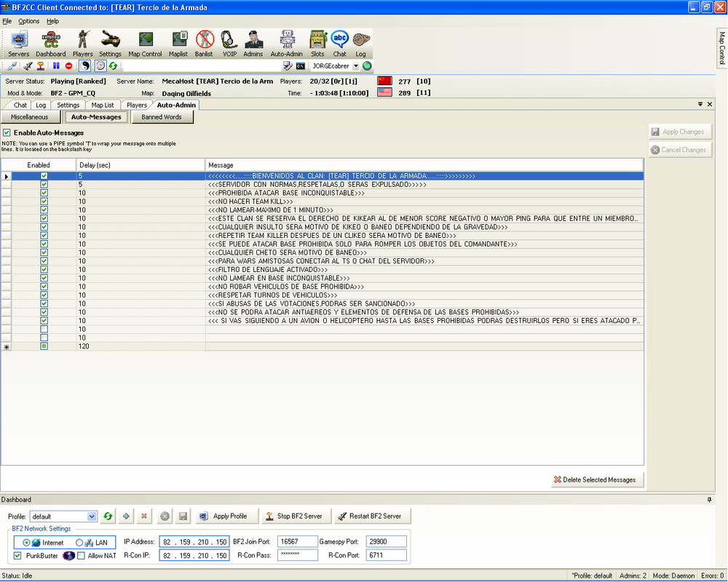Viewport: 728px width, 582px height.
Task: Open the Slots machine icon
Action: pos(317,44)
